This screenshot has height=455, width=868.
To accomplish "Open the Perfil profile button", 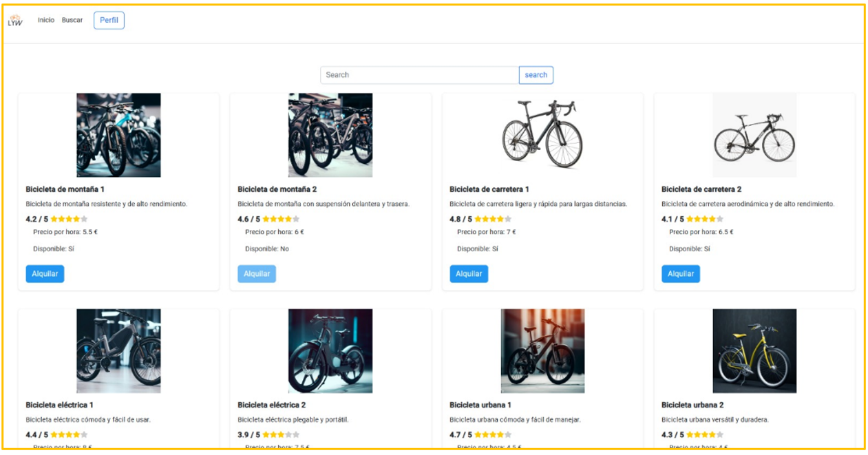I will (109, 21).
